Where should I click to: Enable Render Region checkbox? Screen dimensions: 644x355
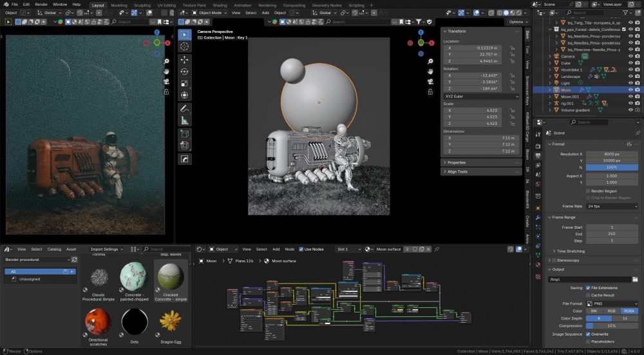(x=588, y=191)
